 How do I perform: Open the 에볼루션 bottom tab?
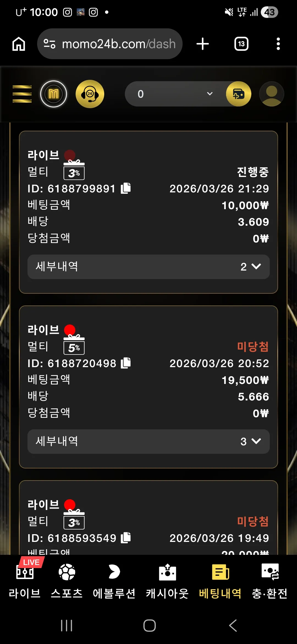coord(114,578)
